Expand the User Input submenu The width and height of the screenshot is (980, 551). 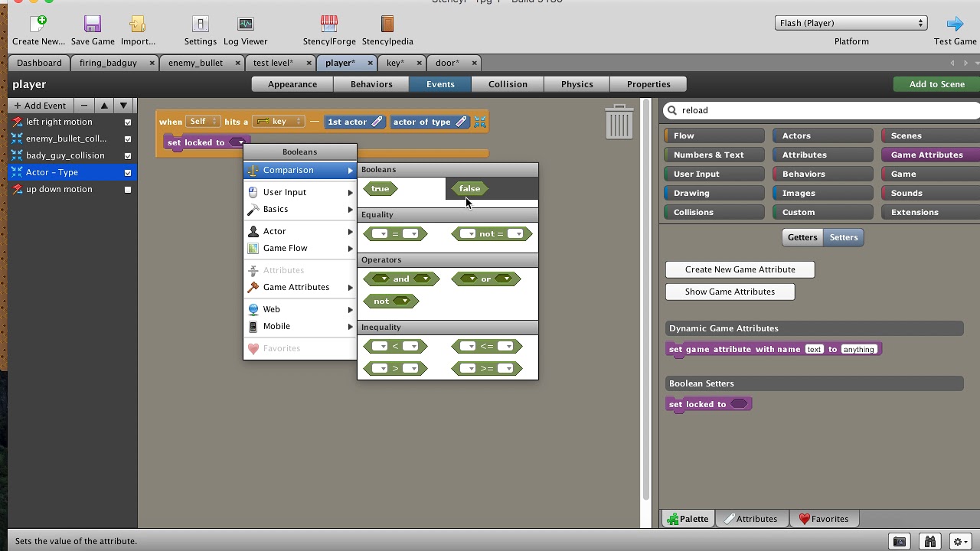[300, 192]
